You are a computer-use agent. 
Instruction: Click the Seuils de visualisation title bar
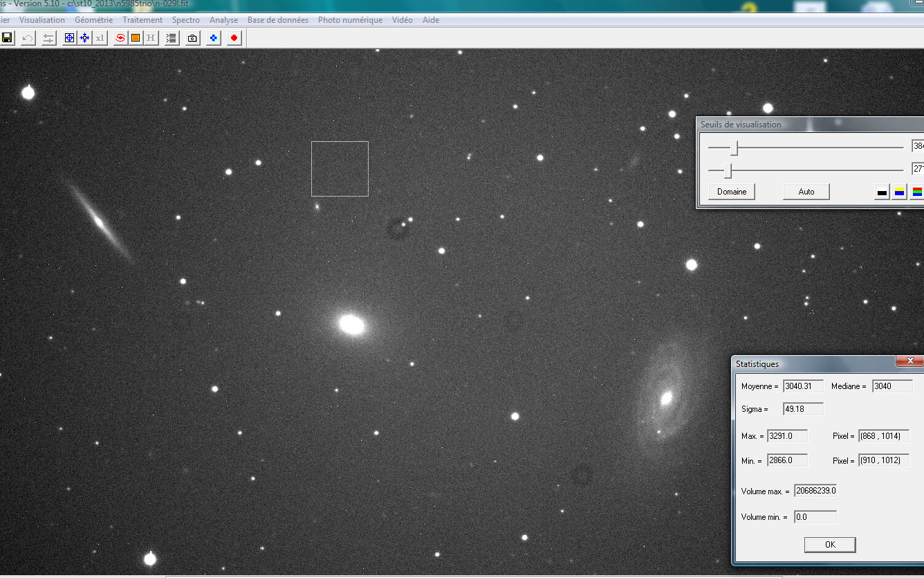[x=810, y=125]
